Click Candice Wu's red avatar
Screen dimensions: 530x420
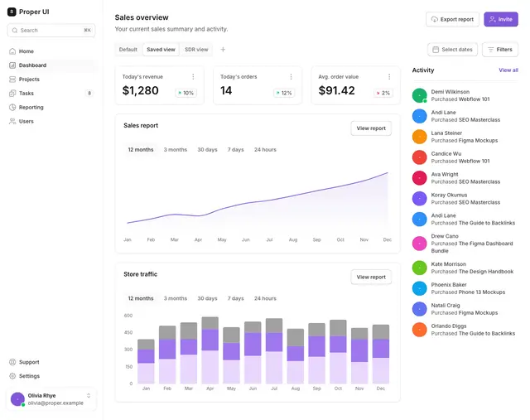tap(420, 157)
